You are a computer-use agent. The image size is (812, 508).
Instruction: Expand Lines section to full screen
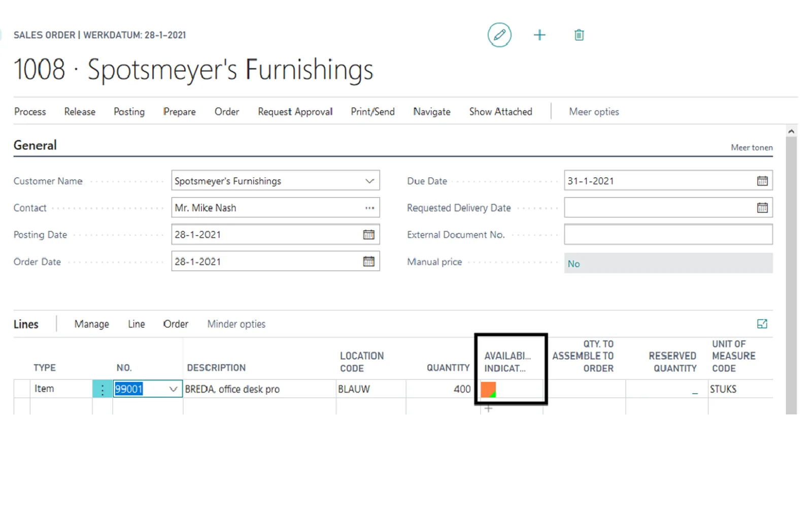762,324
